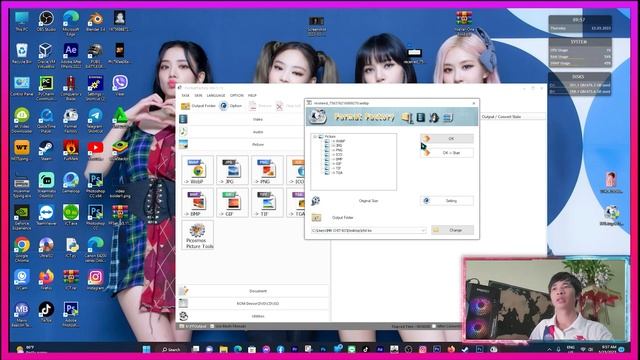Screen dimensions: 640x360
Task: Click the blue cylinder icon in dialog banner
Action: click(x=420, y=118)
